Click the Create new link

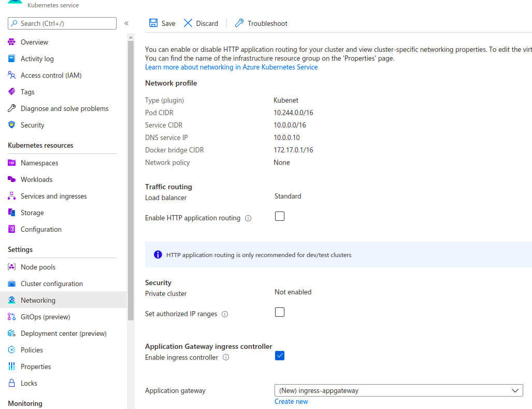point(291,402)
